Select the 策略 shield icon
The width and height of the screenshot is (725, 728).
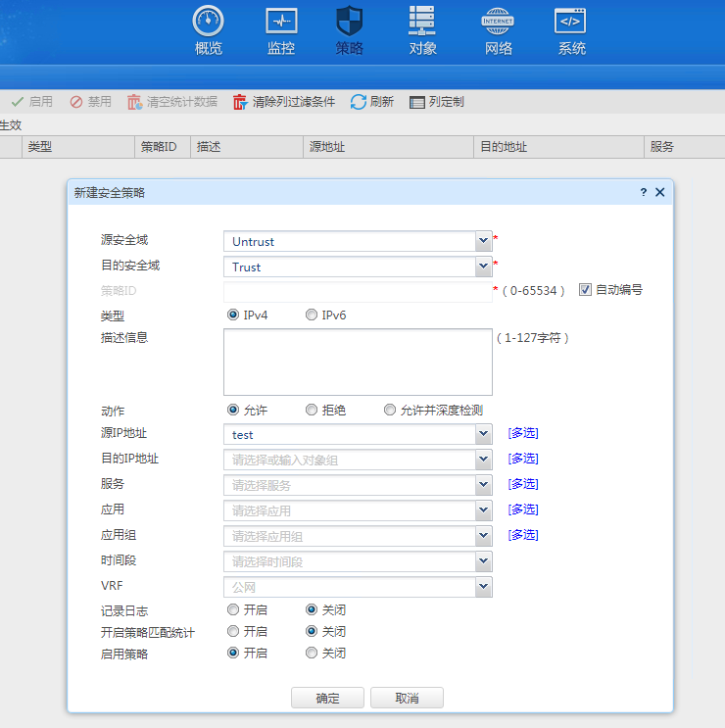(349, 21)
